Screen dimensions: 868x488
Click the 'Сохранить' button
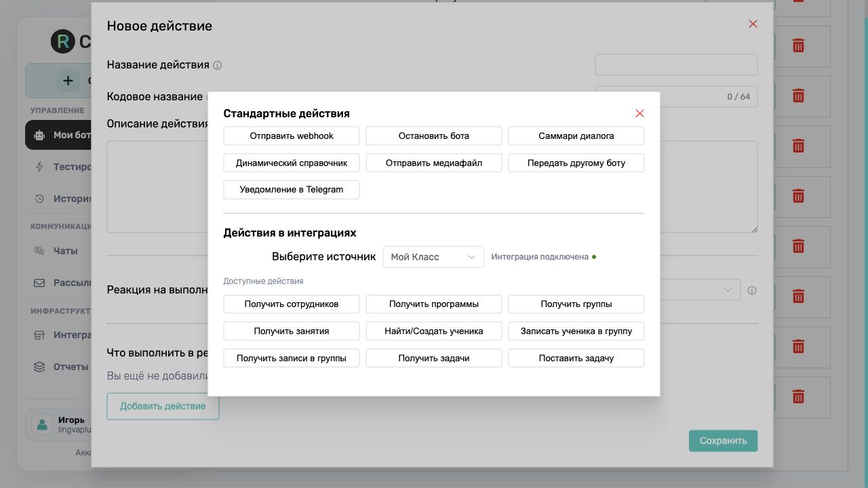tap(724, 441)
